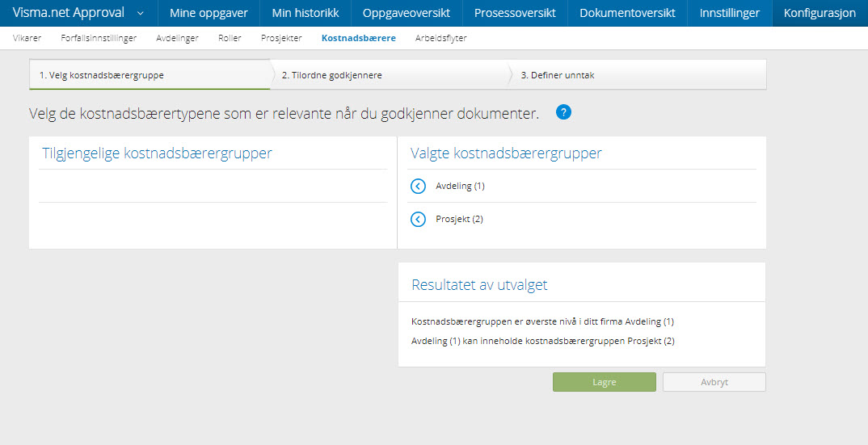Viewport: 868px width, 445px height.
Task: Switch to the Roller submenu
Action: pos(230,38)
